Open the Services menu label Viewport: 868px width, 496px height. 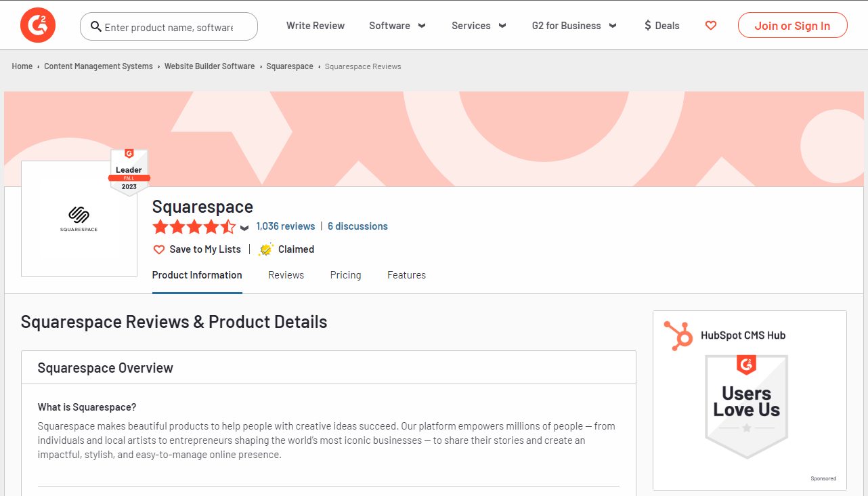(x=471, y=26)
